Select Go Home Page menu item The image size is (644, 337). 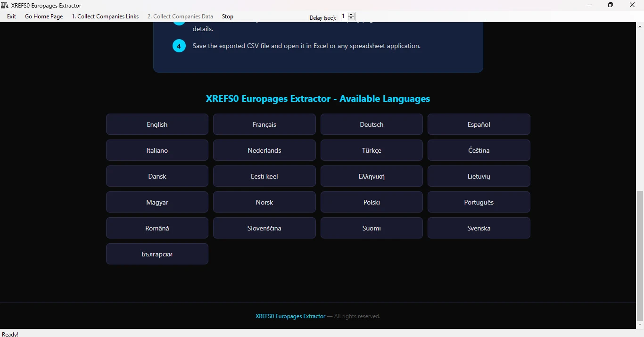point(44,16)
